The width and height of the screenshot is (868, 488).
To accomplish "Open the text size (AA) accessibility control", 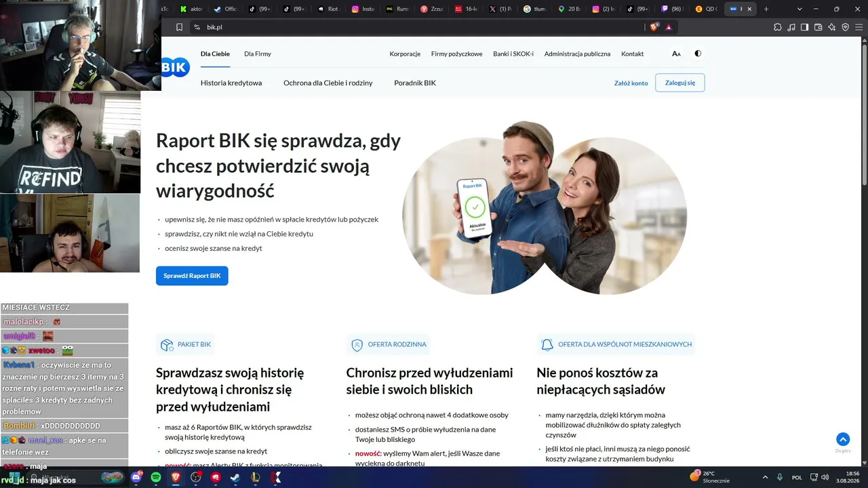I will tap(676, 54).
